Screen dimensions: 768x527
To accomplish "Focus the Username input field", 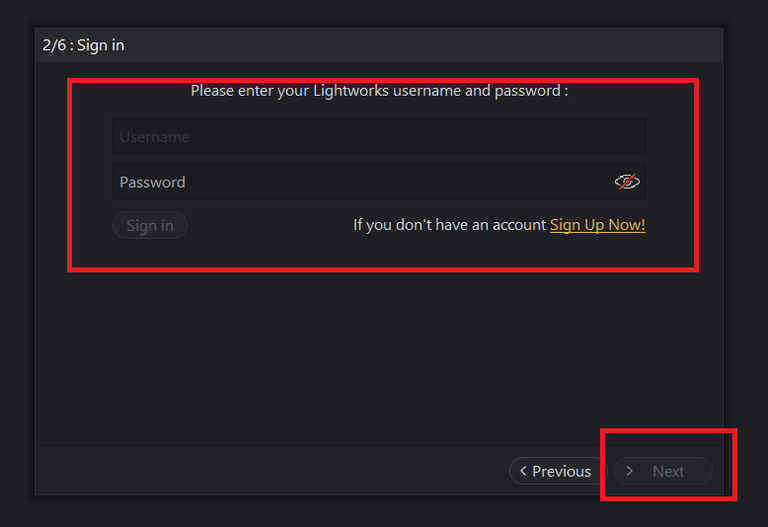I will pyautogui.click(x=378, y=137).
